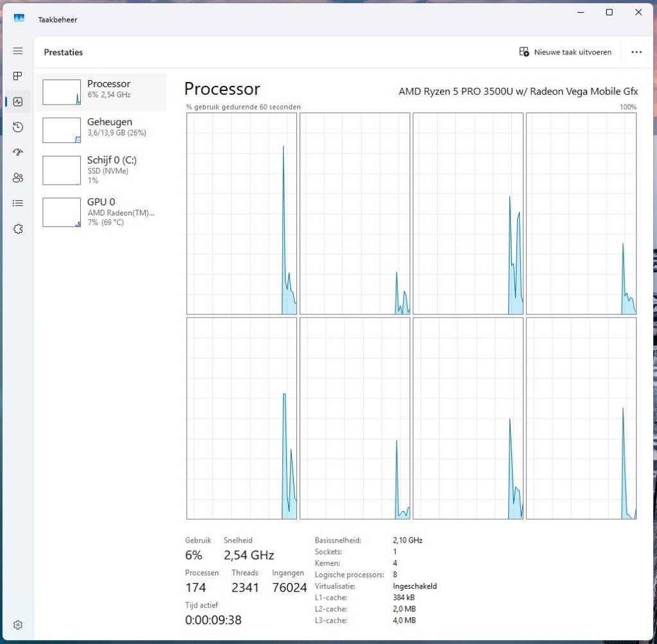
Task: Click the Geheugen mini graph thumbnail
Action: (x=62, y=130)
